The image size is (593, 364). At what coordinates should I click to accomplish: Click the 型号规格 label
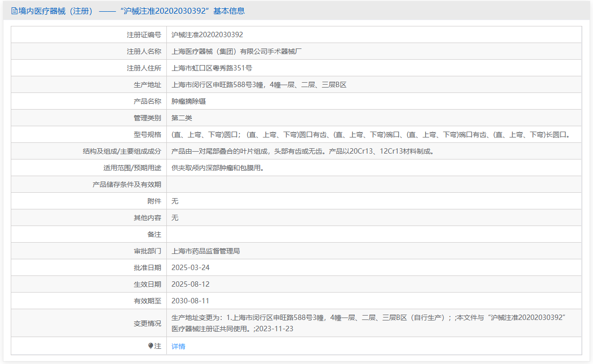click(147, 135)
